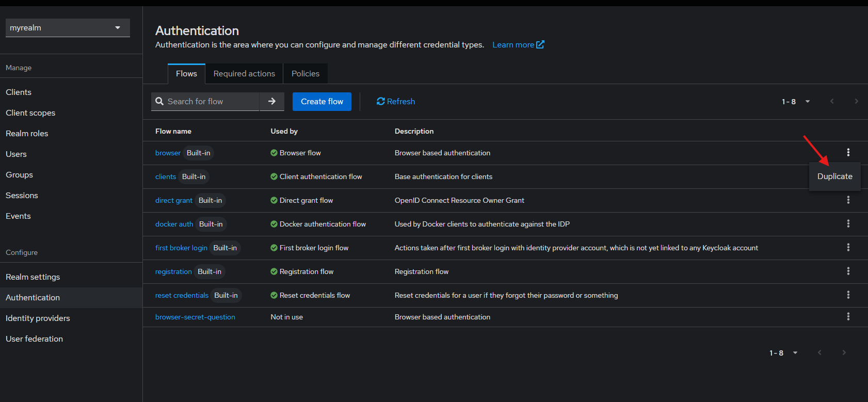
Task: Go to previous page in top pagination
Action: [x=832, y=101]
